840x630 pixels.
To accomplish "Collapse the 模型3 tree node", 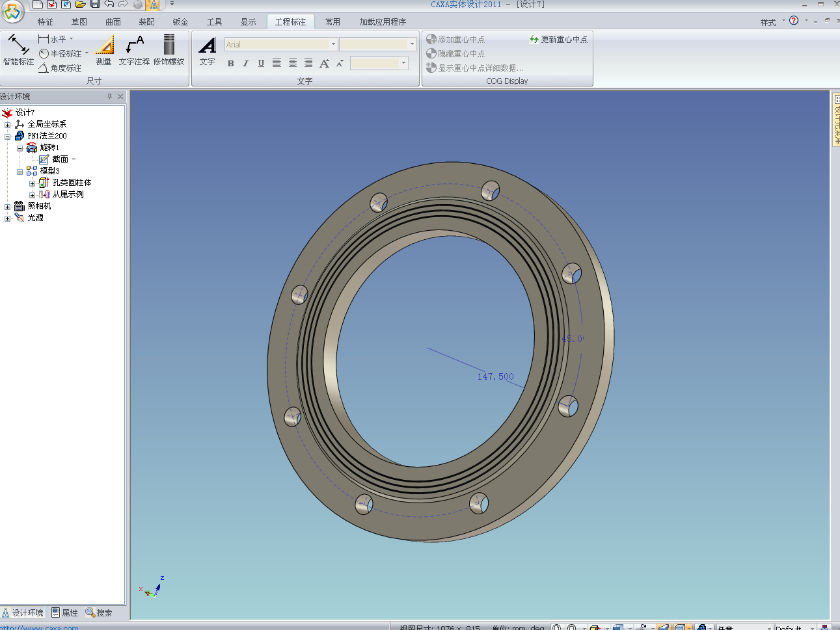I will [20, 171].
